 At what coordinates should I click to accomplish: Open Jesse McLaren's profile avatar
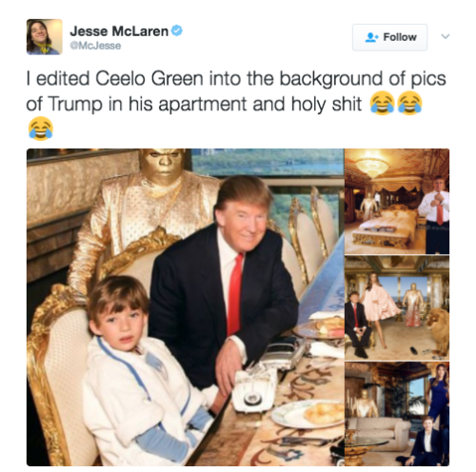pyautogui.click(x=45, y=37)
